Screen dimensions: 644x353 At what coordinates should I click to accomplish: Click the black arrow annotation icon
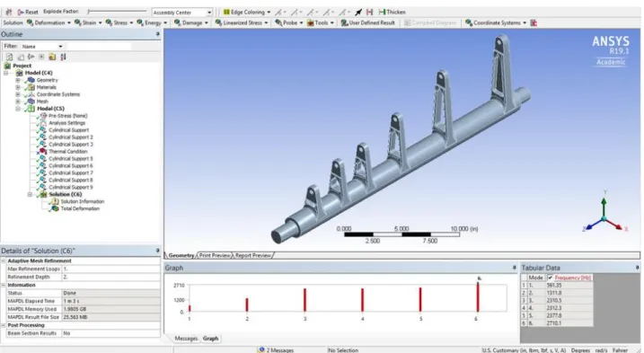[x=358, y=12]
